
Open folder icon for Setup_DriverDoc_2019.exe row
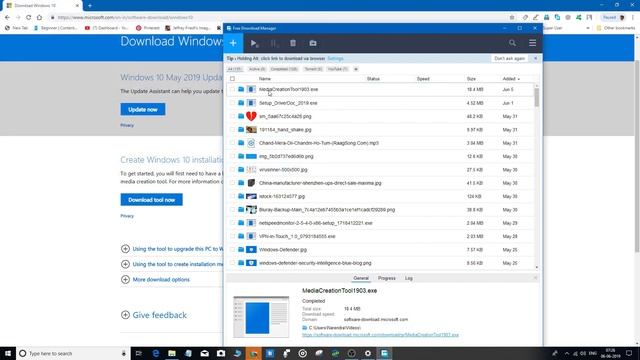(241, 103)
